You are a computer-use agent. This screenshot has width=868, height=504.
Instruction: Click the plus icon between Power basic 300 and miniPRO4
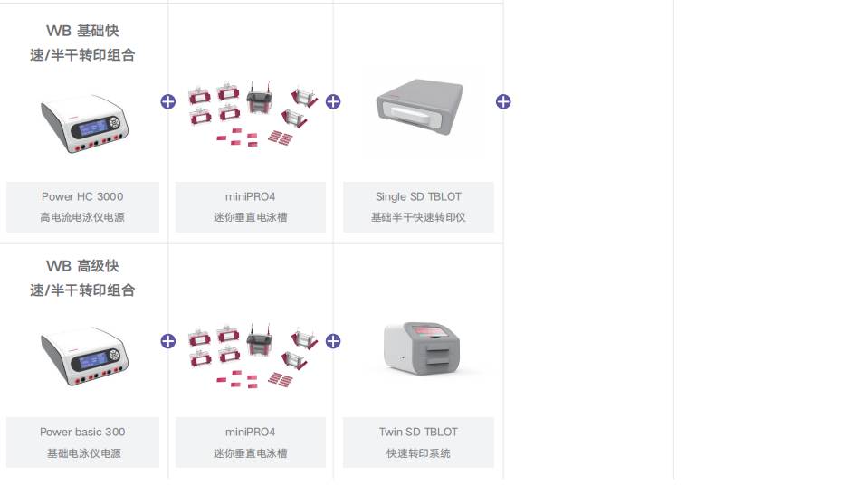167,341
